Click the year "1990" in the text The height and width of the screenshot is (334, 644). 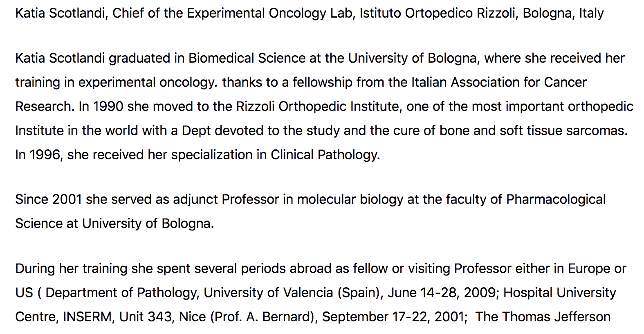click(x=108, y=107)
